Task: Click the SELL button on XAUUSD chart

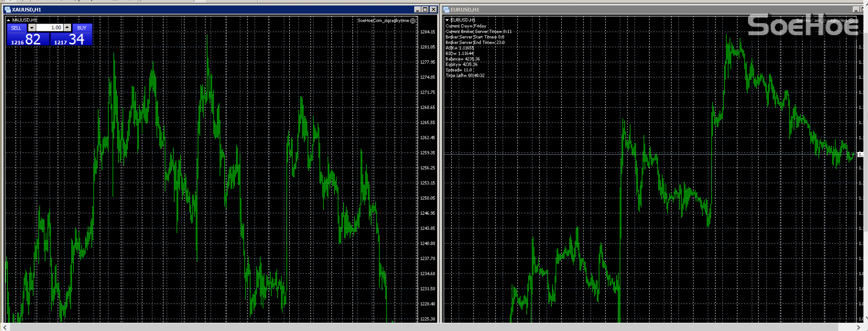Action: [x=16, y=28]
